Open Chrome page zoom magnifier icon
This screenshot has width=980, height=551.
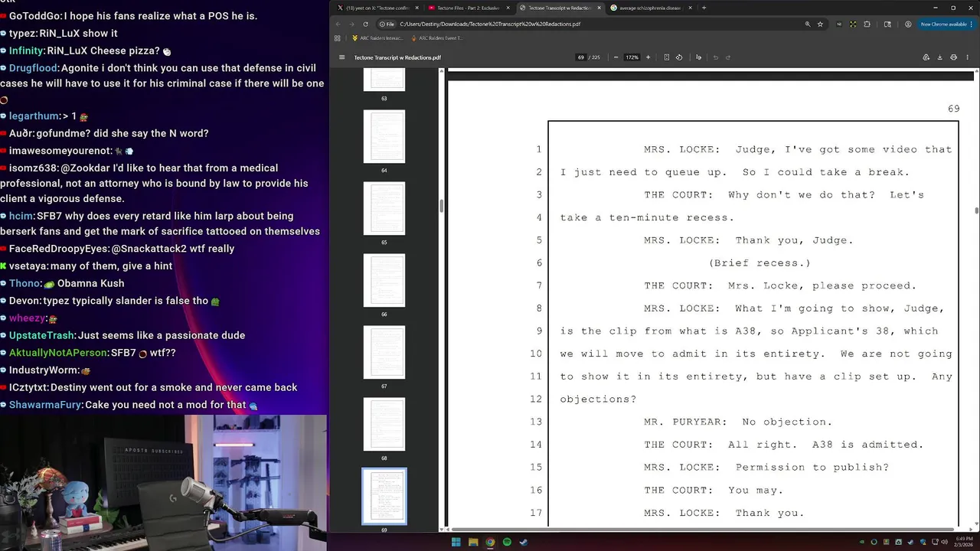pyautogui.click(x=808, y=24)
